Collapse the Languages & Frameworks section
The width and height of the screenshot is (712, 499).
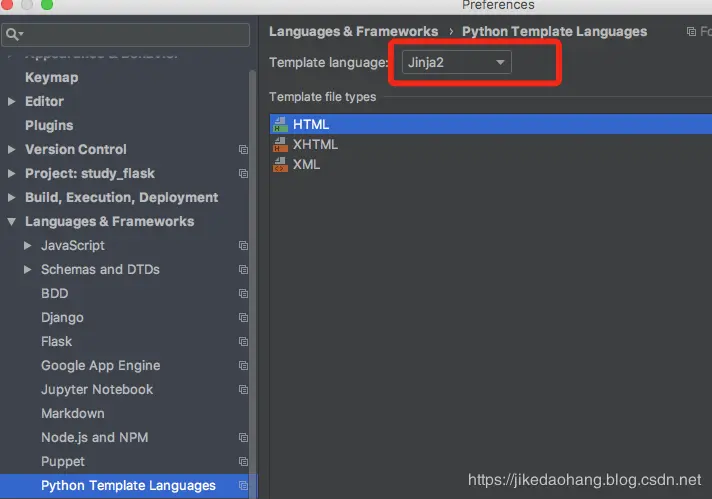pos(12,222)
